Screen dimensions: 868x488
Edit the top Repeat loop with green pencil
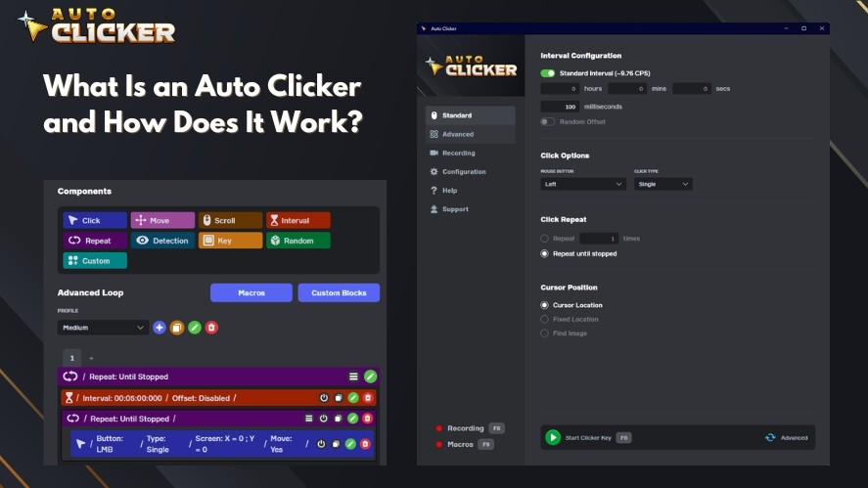[x=370, y=377]
